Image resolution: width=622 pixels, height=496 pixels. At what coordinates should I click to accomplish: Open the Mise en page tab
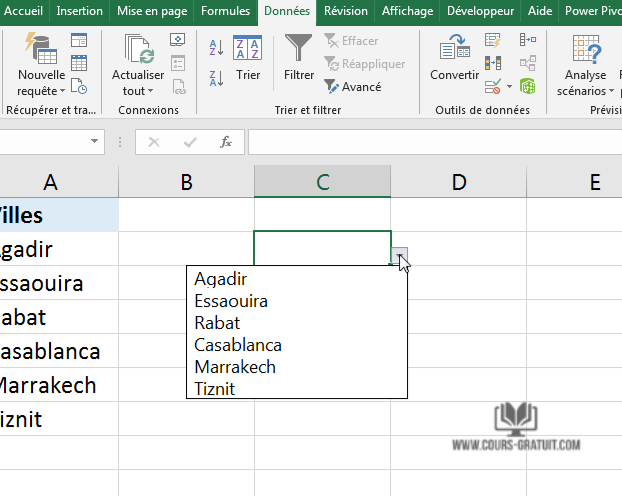[x=153, y=11]
